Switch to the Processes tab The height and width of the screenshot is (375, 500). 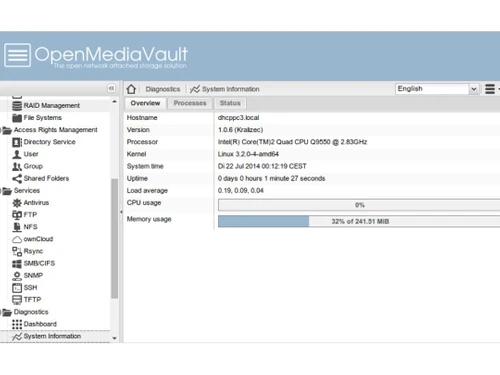190,103
